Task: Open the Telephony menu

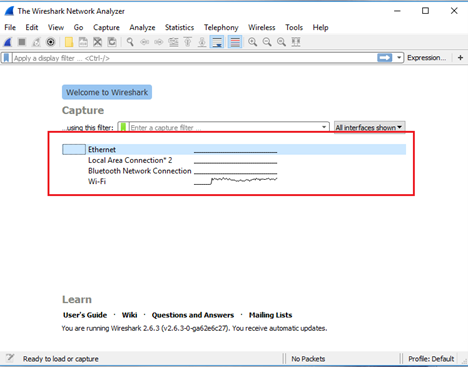Action: 221,27
